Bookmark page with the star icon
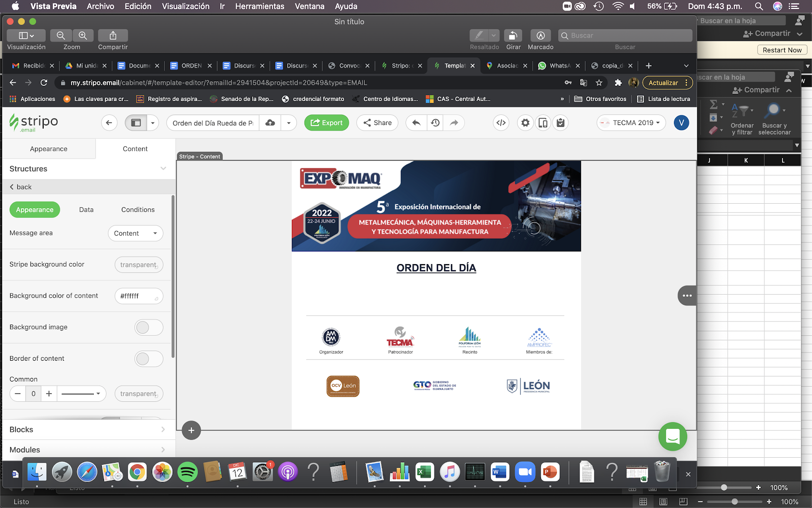Viewport: 812px width, 508px height. tap(599, 82)
